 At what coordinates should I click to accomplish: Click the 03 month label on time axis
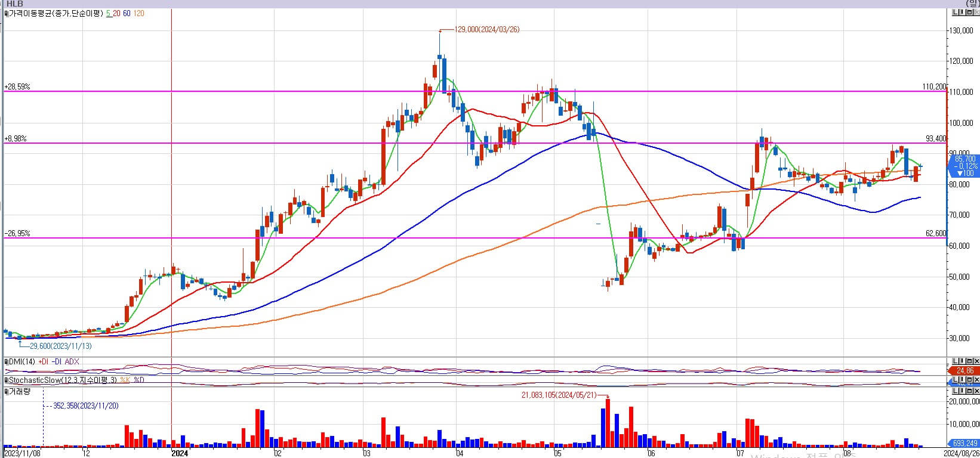point(367,454)
